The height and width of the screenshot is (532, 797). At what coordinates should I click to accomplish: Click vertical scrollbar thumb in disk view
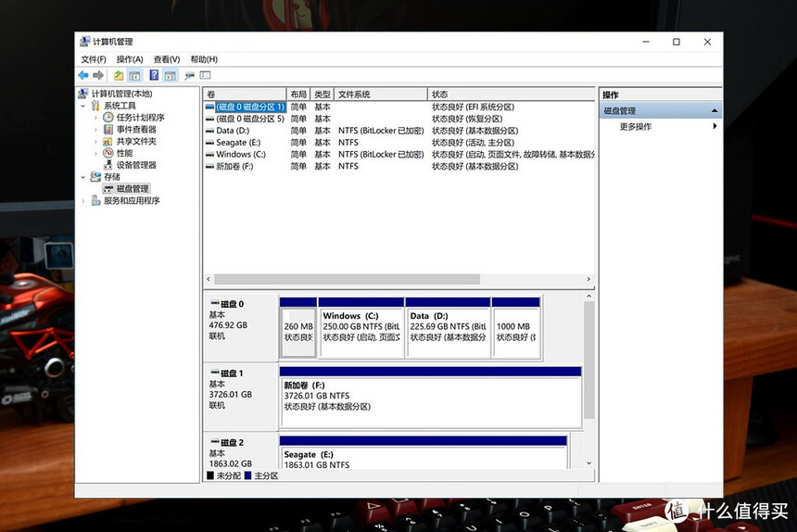(589, 360)
